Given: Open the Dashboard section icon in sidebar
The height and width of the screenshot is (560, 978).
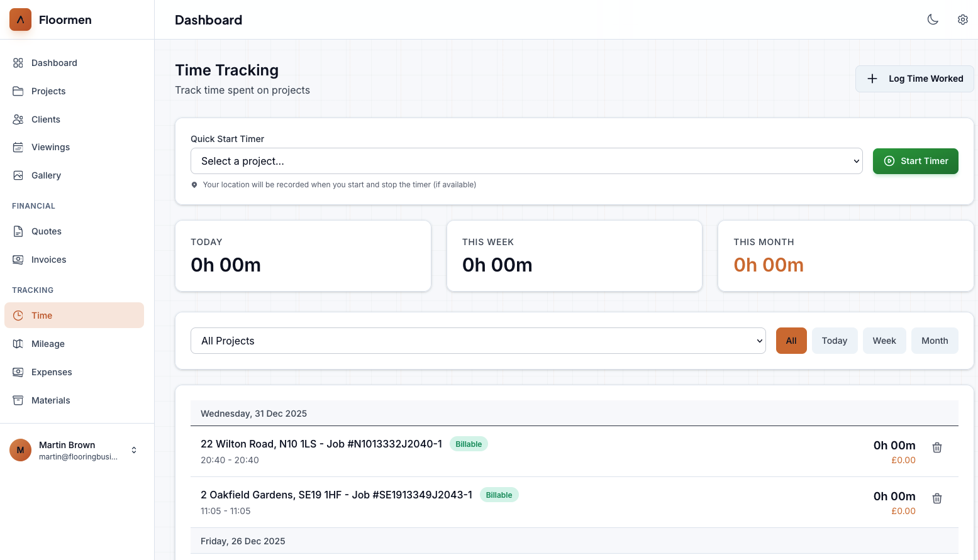Looking at the screenshot, I should tap(19, 63).
